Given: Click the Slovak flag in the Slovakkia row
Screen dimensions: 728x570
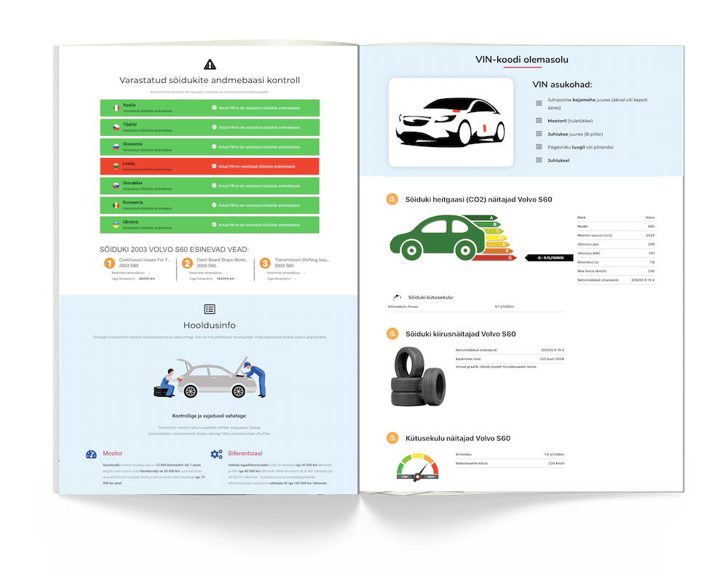Looking at the screenshot, I should click(x=116, y=186).
